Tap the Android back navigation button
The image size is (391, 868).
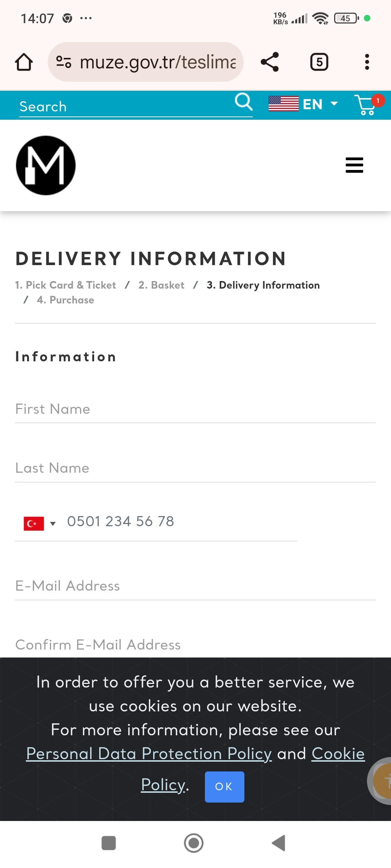point(279,843)
